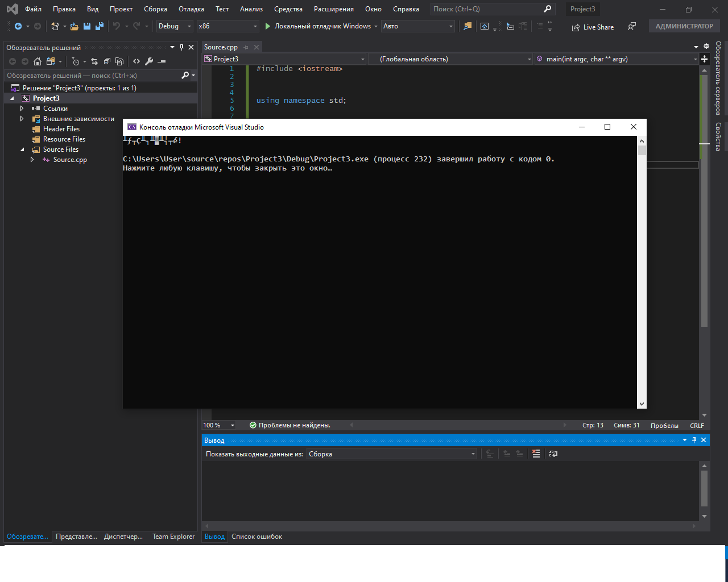Click the Live Share button
The image size is (728, 582).
coord(593,27)
